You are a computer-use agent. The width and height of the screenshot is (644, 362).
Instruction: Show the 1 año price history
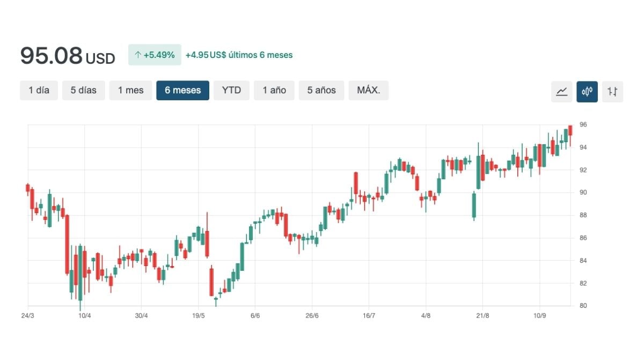coord(274,90)
